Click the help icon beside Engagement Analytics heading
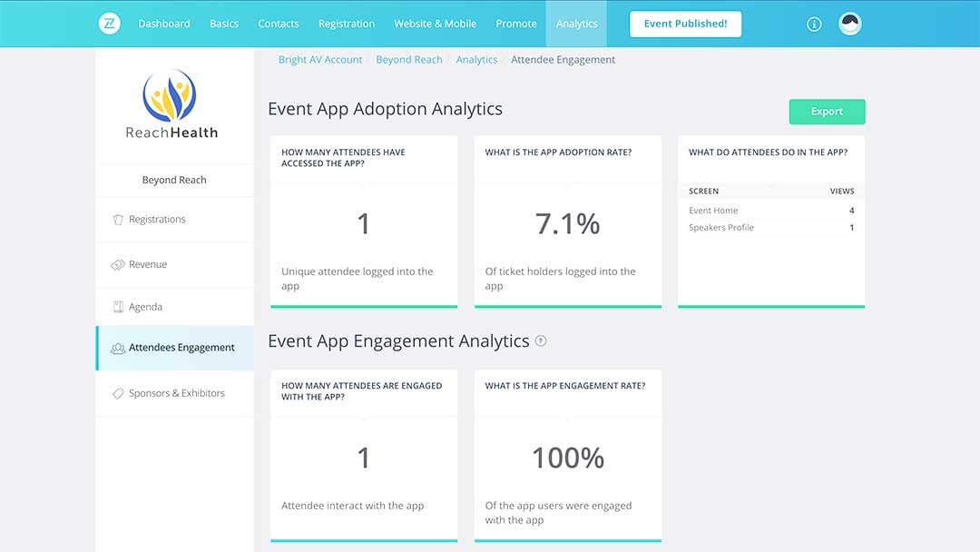The height and width of the screenshot is (552, 980). click(543, 340)
